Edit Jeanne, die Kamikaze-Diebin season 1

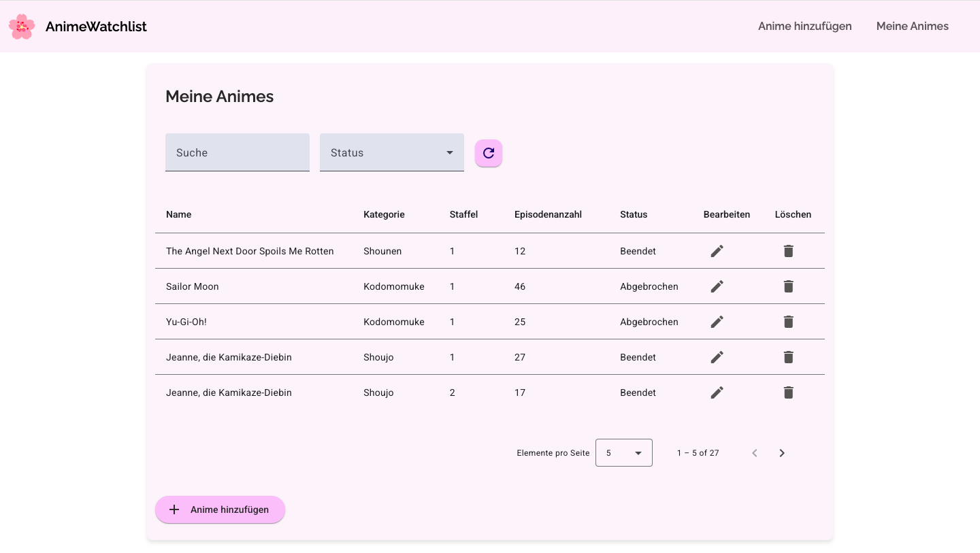click(717, 357)
